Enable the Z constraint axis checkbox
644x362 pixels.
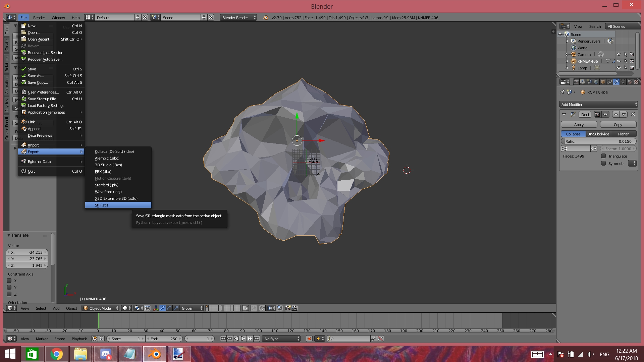(x=9, y=294)
